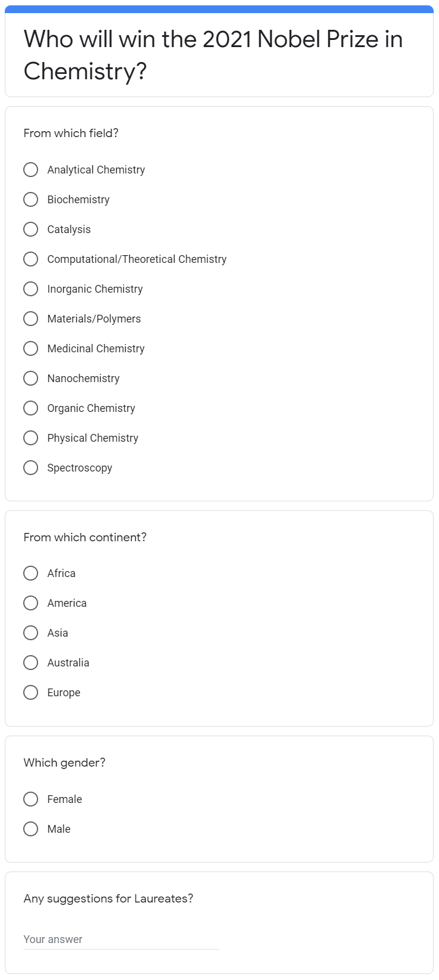Select Medicinal Chemistry option
The image size is (439, 980).
(31, 349)
